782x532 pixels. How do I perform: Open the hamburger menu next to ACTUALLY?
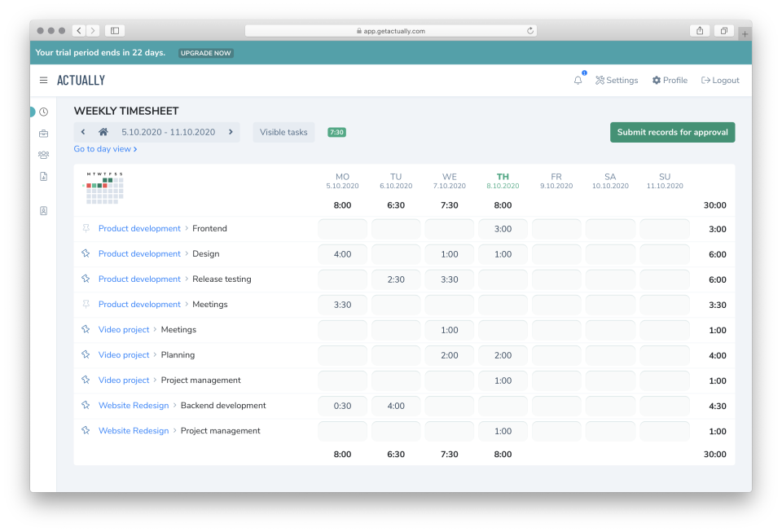coord(43,81)
